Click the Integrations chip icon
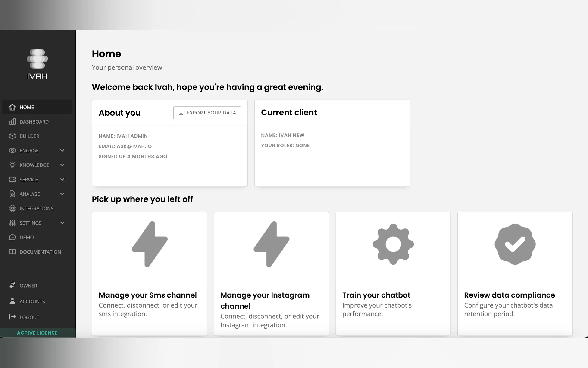This screenshot has height=368, width=588. pos(13,208)
